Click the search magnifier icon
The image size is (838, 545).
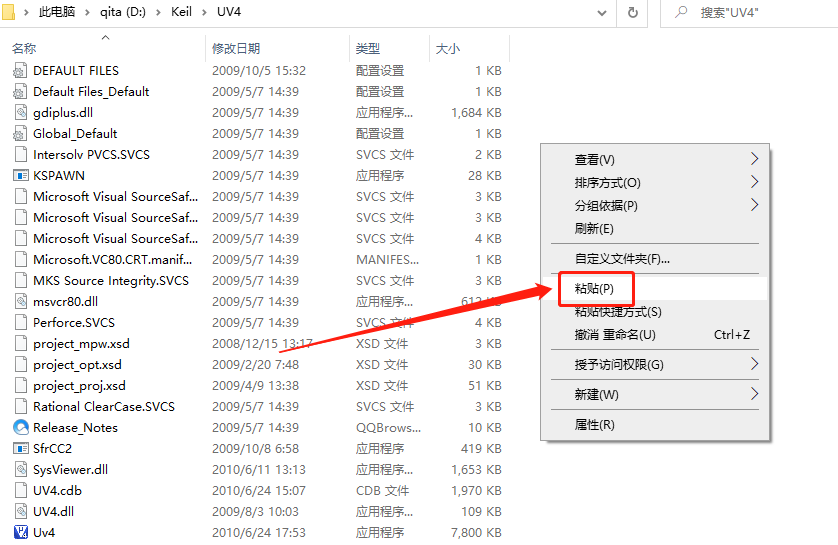tap(681, 12)
